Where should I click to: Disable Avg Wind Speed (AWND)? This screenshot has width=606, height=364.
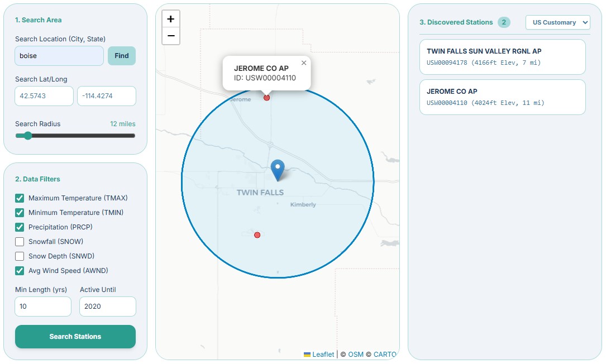tap(20, 270)
